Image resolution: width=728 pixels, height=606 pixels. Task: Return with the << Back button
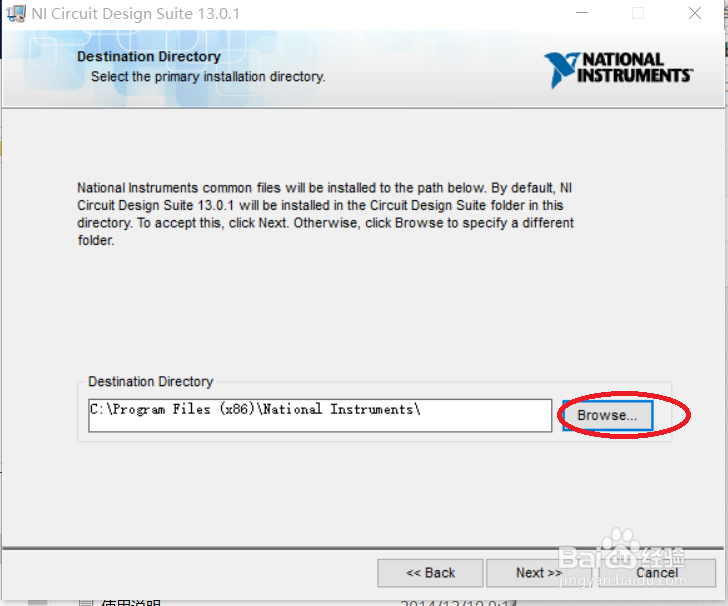[x=430, y=573]
